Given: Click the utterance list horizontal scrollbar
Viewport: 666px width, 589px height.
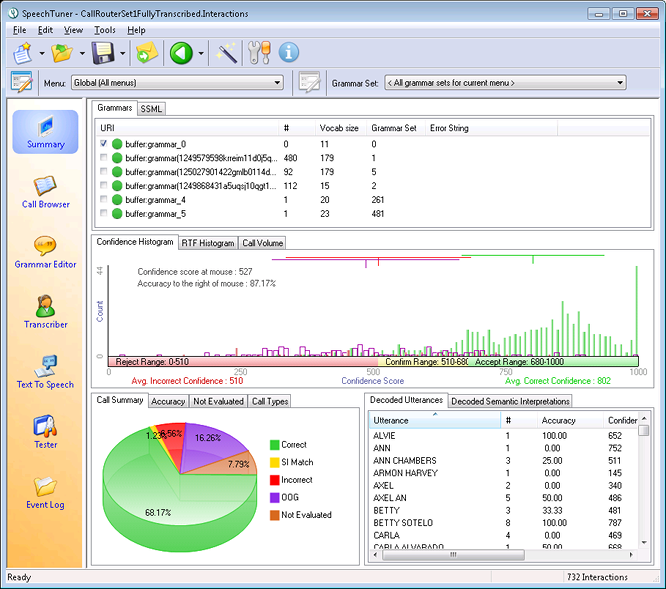Looking at the screenshot, I should pos(453,555).
